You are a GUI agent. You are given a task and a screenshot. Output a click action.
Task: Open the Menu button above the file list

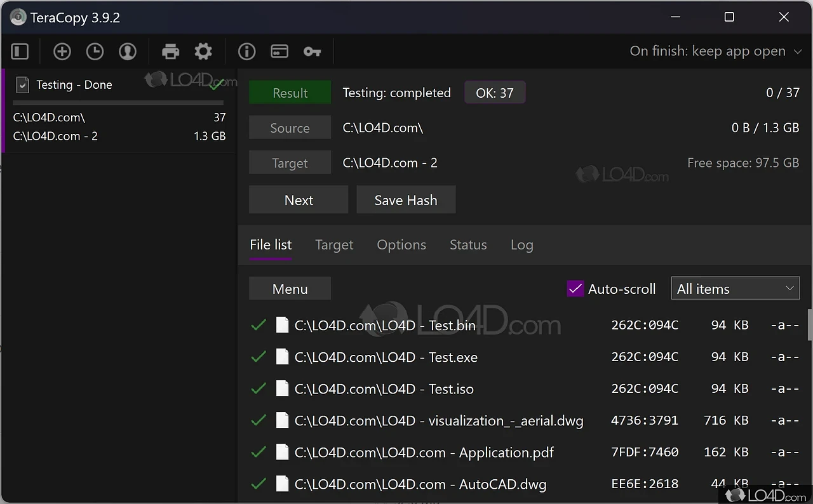(x=290, y=288)
